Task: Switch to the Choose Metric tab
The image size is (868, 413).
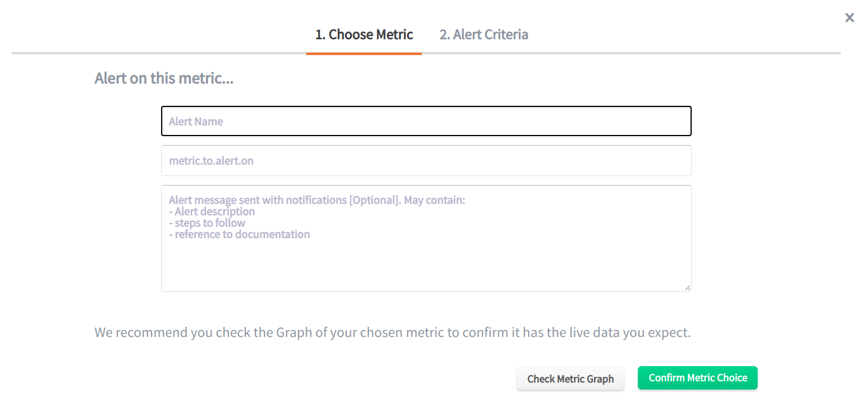Action: 364,35
